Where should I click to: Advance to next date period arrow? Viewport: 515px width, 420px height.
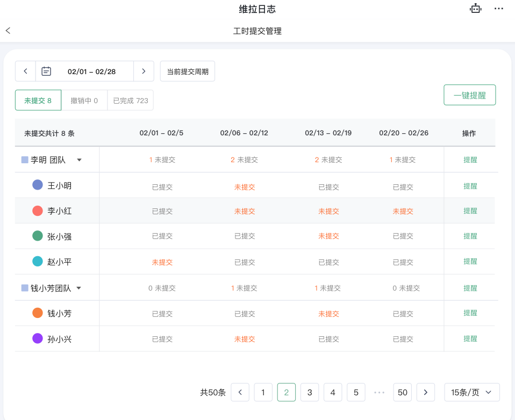pos(144,71)
